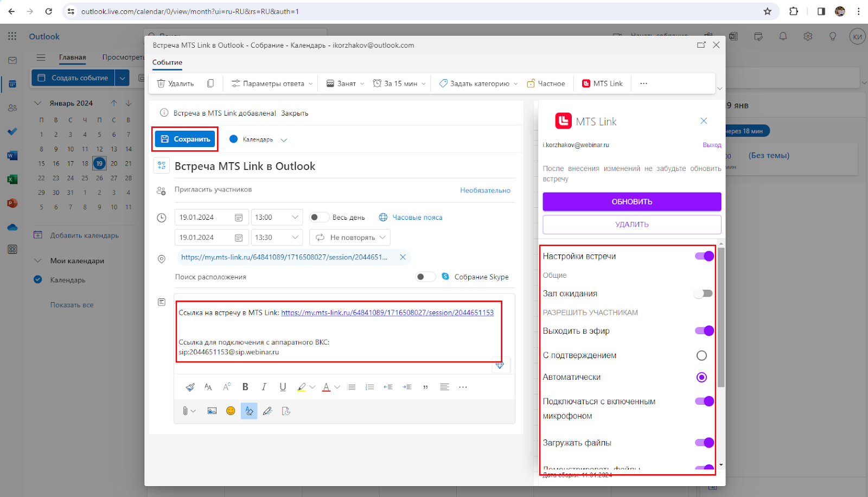
Task: Click the Format painter icon in editor toolbar
Action: tap(190, 387)
